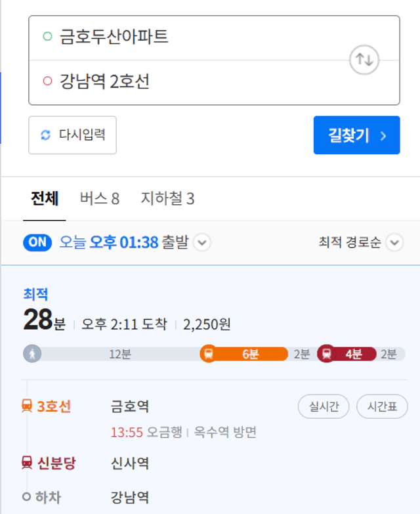Toggle the ON real-time departure switch
The width and height of the screenshot is (420, 514).
click(37, 243)
